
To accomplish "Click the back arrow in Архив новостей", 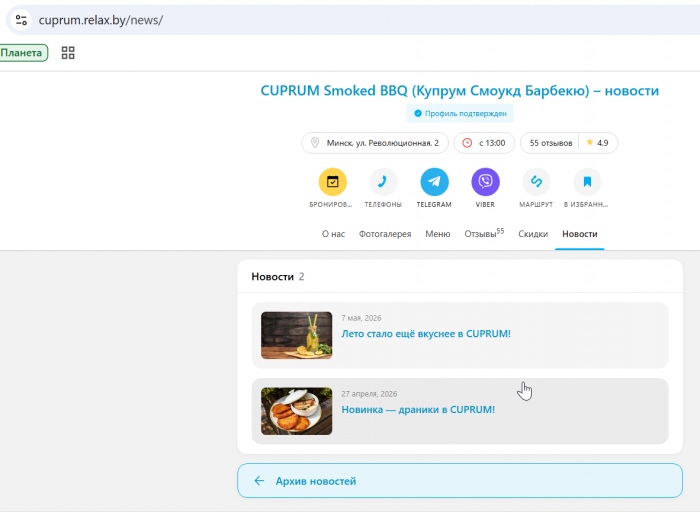I will (259, 481).
